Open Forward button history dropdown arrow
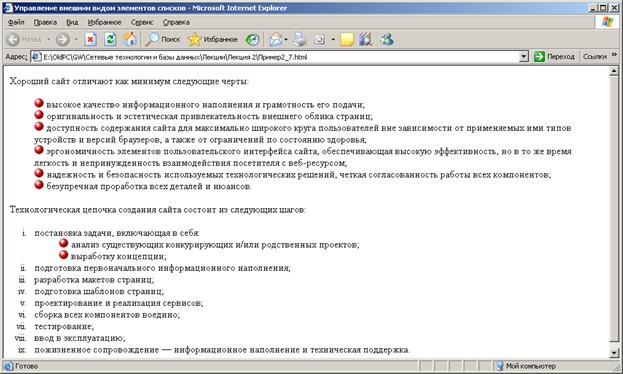The height and width of the screenshot is (374, 623). click(x=76, y=39)
